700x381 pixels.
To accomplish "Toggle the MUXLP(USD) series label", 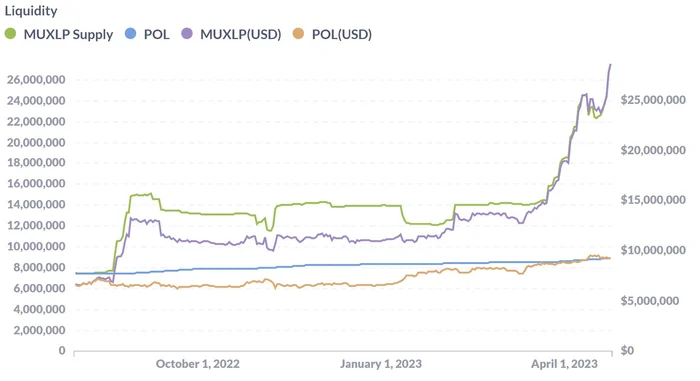I will click(241, 34).
